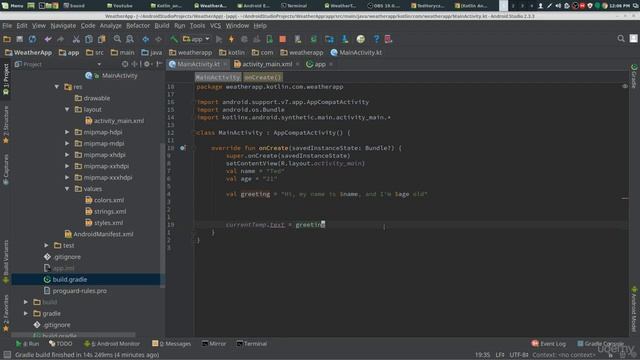The width and height of the screenshot is (640, 360).
Task: Click the Project panel settings gear icon
Action: (x=147, y=64)
